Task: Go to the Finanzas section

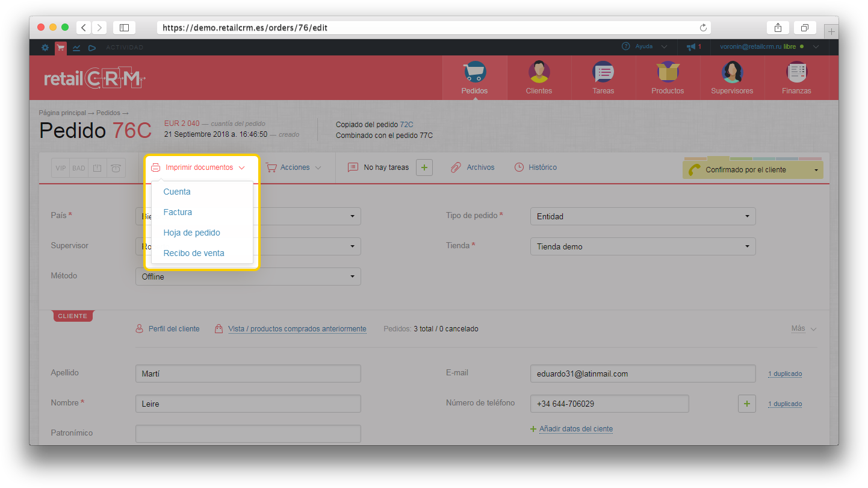Action: (x=796, y=78)
